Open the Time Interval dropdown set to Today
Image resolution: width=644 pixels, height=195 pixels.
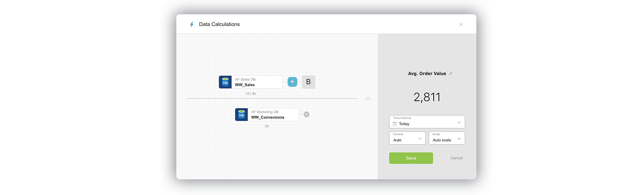click(427, 122)
